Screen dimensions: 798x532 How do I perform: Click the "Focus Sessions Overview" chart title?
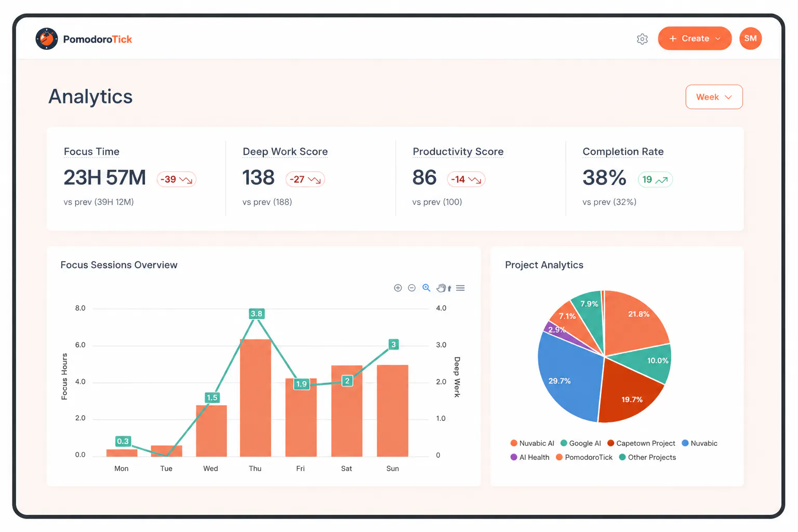(x=119, y=265)
